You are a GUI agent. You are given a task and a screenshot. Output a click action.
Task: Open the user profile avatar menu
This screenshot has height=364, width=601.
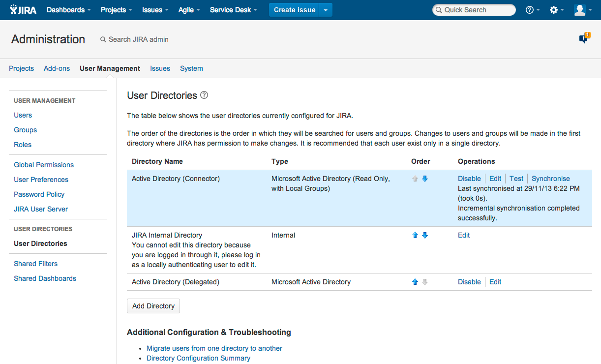click(x=580, y=10)
